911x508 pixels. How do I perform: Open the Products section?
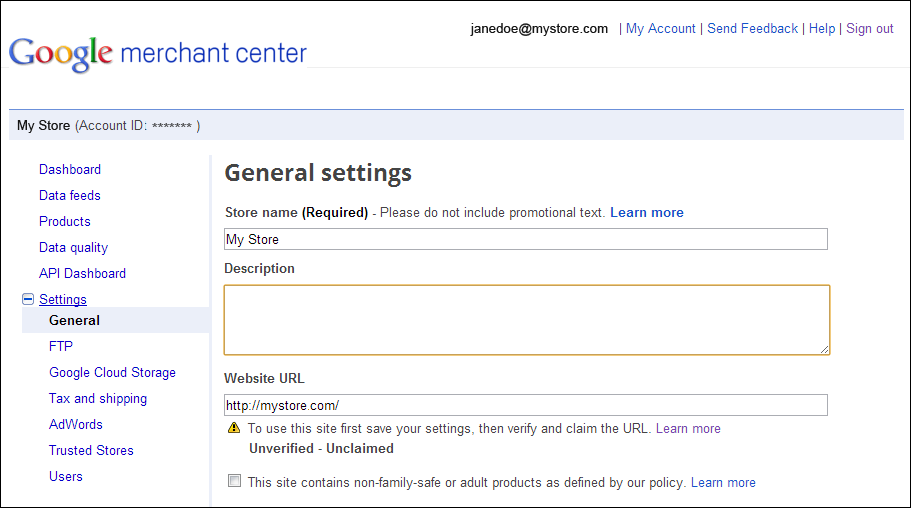(64, 221)
